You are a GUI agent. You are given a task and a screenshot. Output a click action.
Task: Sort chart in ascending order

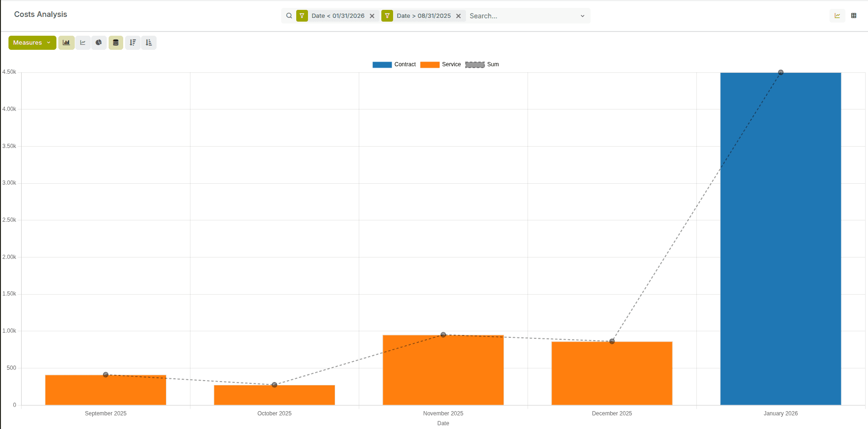(x=149, y=43)
